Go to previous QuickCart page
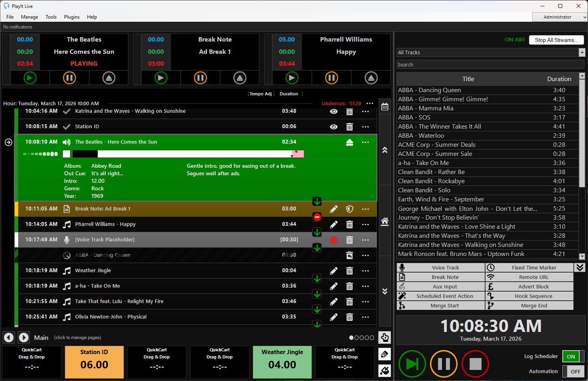Screen dimensions: 588x381 [9, 337]
